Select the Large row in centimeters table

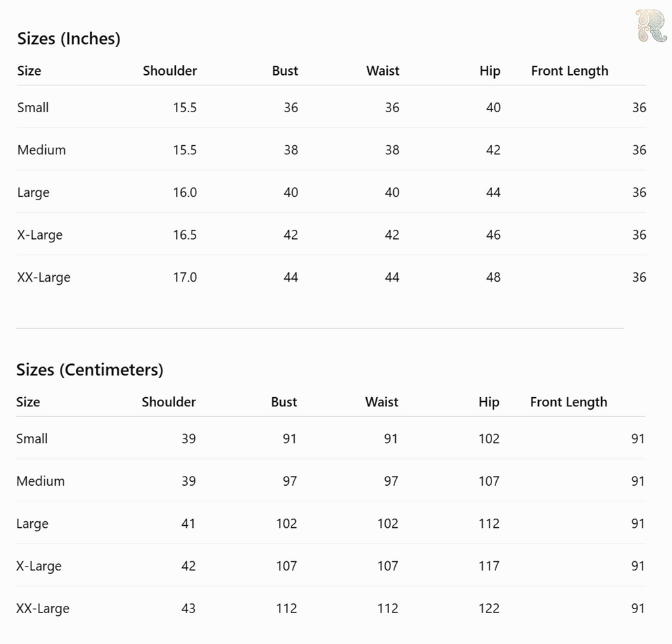(x=331, y=523)
